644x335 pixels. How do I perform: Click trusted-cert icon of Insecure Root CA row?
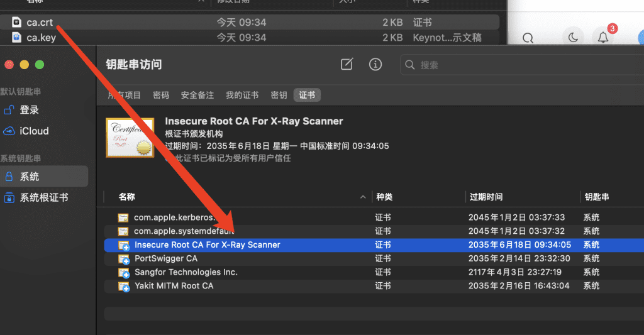[124, 246]
